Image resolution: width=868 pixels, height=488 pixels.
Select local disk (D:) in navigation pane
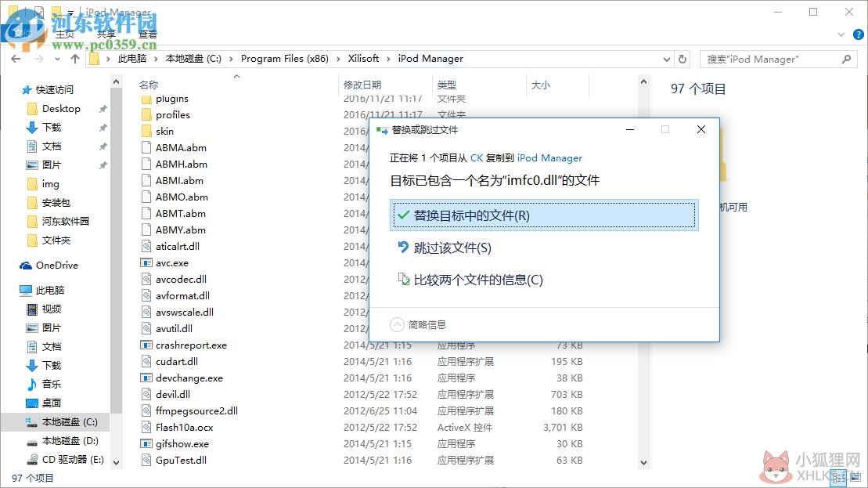[70, 440]
